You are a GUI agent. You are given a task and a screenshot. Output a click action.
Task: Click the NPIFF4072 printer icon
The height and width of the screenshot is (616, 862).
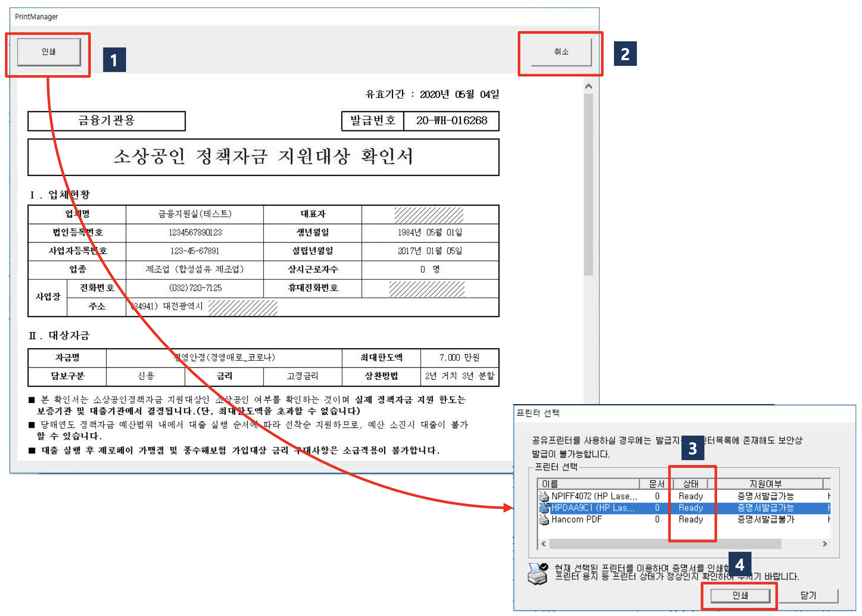tap(544, 496)
